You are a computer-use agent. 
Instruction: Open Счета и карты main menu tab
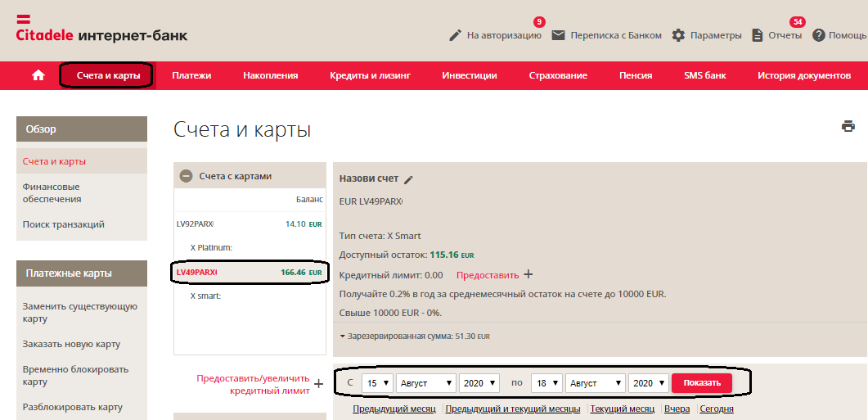[x=108, y=76]
